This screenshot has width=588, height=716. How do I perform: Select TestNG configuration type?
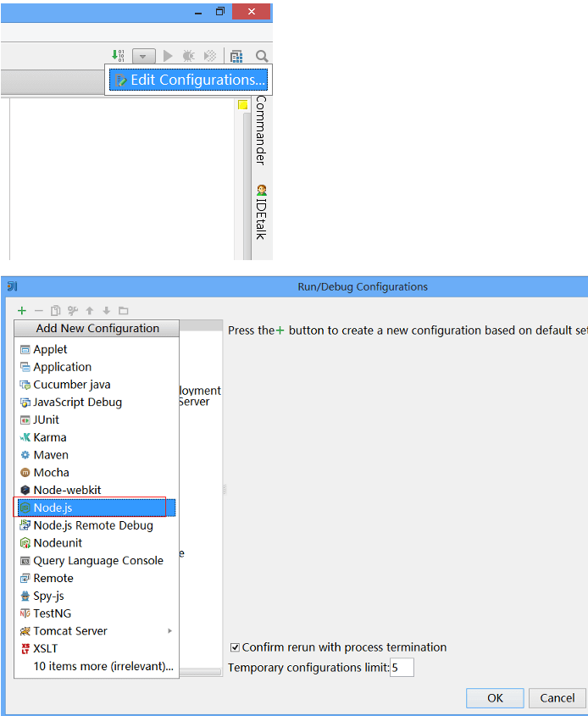97,613
